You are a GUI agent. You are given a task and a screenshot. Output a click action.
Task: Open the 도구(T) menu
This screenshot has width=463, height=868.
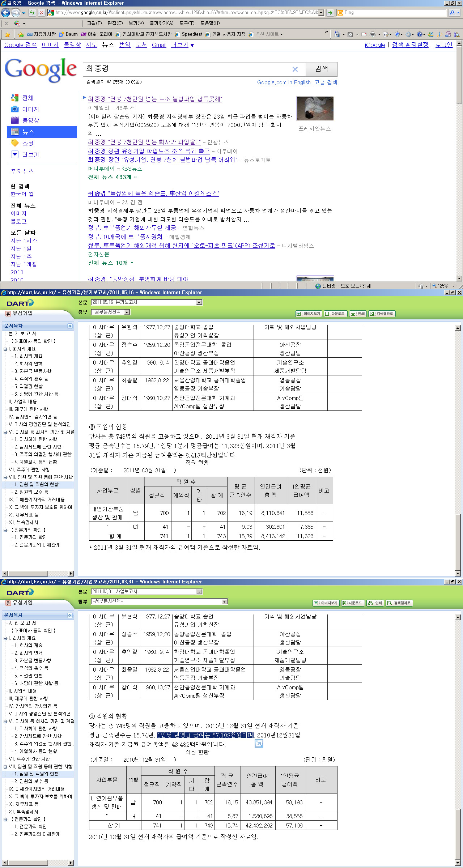click(x=187, y=23)
